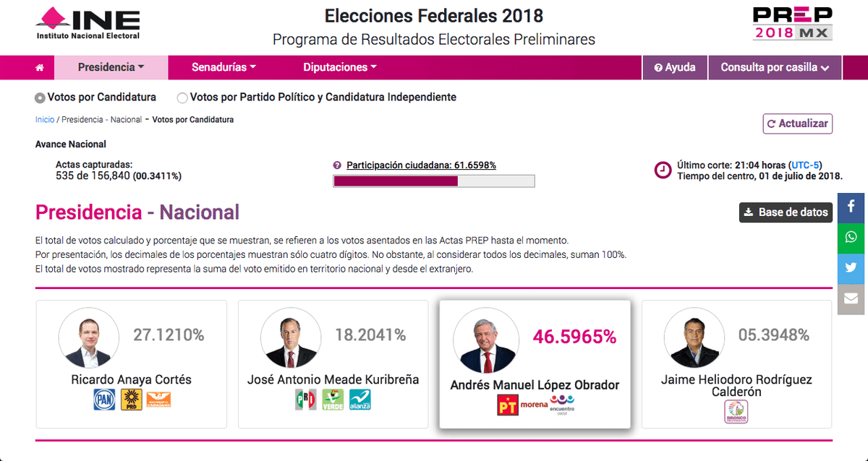The width and height of the screenshot is (868, 461).
Task: Expand the Consulta por casilla dropdown
Action: [x=775, y=67]
